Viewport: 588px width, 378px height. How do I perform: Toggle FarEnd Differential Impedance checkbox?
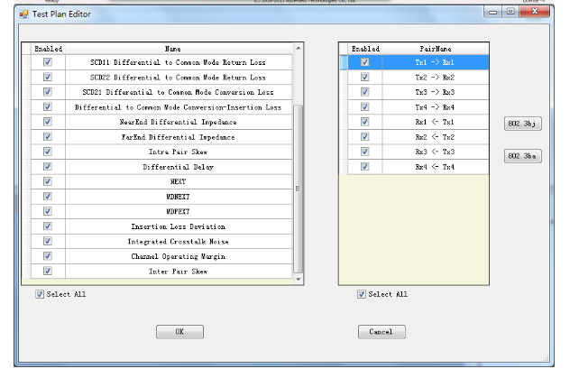tap(48, 137)
